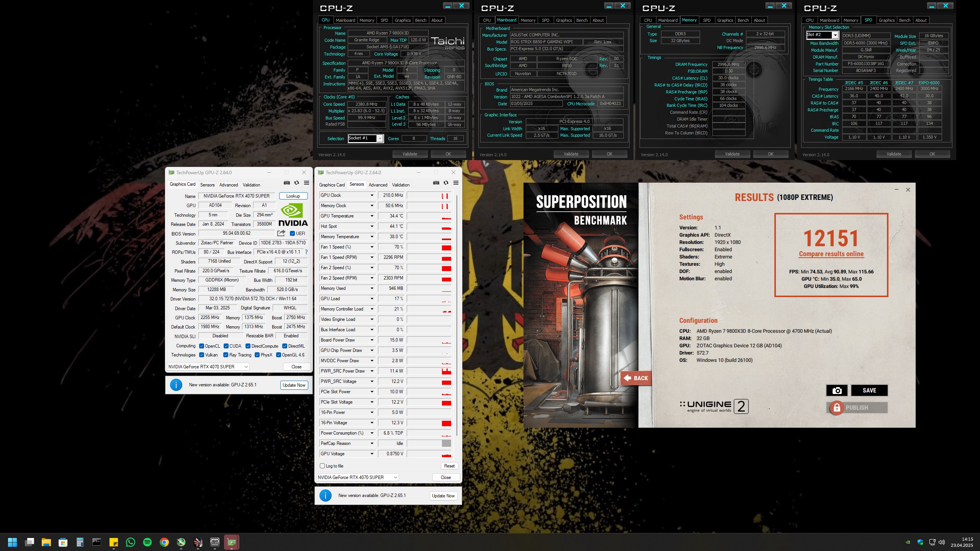Open Windows Start menu

pyautogui.click(x=12, y=542)
